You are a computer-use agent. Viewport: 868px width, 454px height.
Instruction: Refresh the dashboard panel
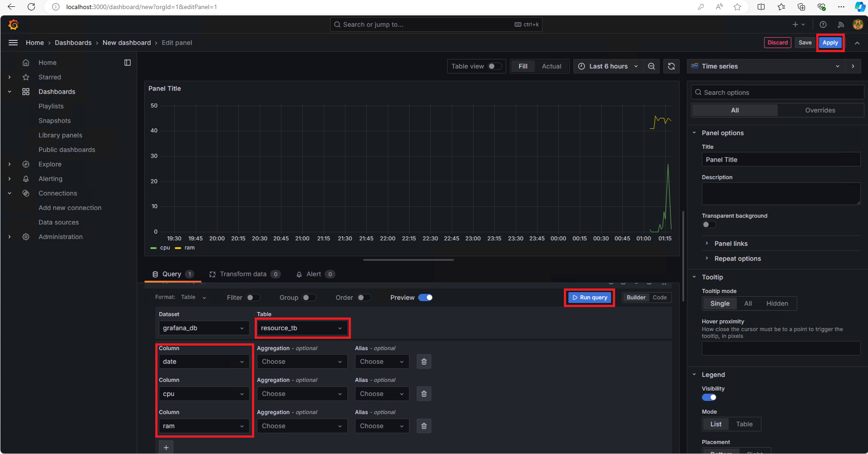(x=671, y=66)
